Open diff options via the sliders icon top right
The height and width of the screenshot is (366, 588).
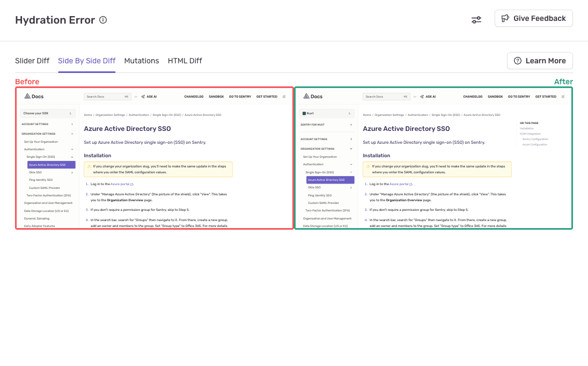coord(476,19)
